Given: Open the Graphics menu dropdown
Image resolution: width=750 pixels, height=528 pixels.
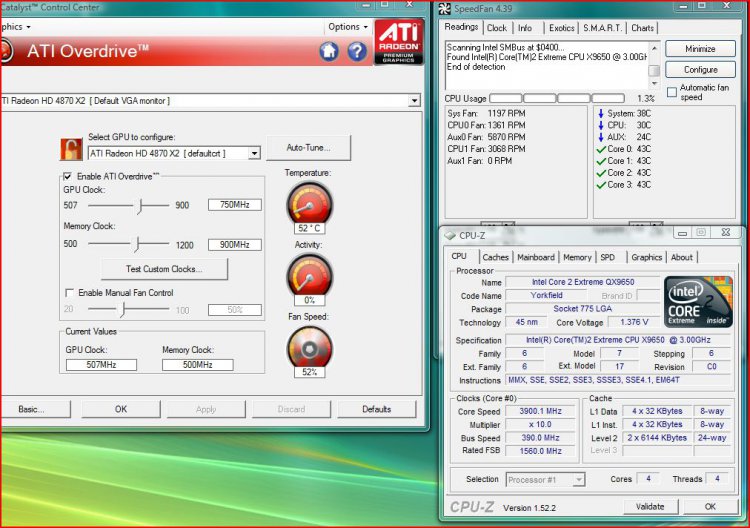Looking at the screenshot, I should pos(15,27).
